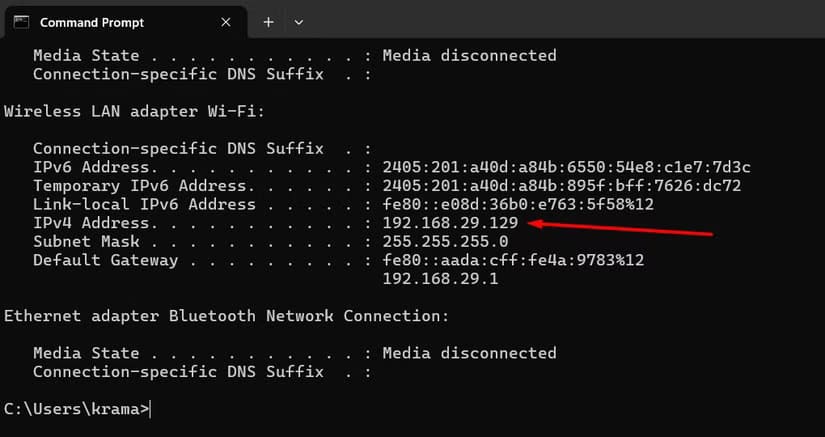Close the Command Prompt tab
825x437 pixels.
tap(225, 22)
